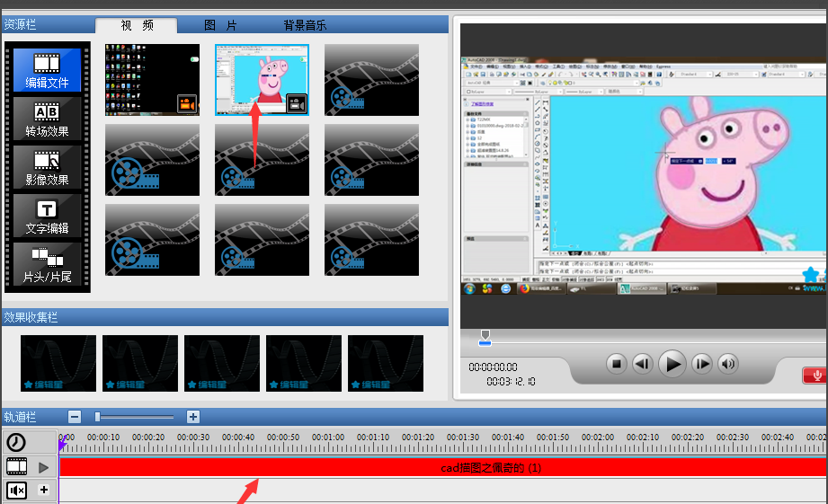Click the camera icon on Peppa Pig thumbnail
828x504 pixels.
click(297, 104)
